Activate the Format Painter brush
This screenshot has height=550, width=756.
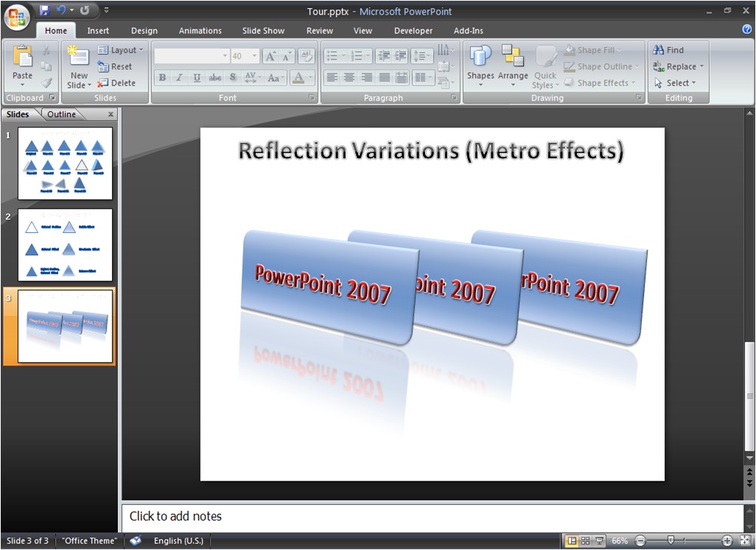coord(46,83)
